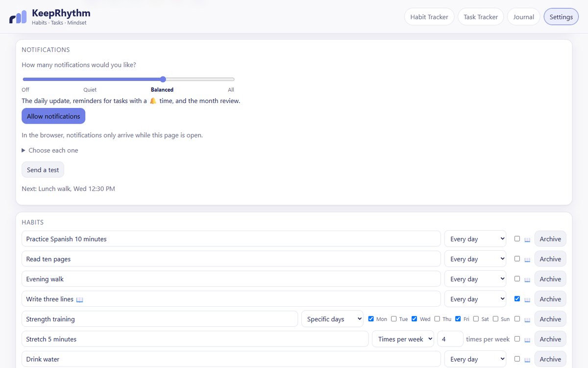Tick the journal checkbox for Drink water

pos(517,359)
